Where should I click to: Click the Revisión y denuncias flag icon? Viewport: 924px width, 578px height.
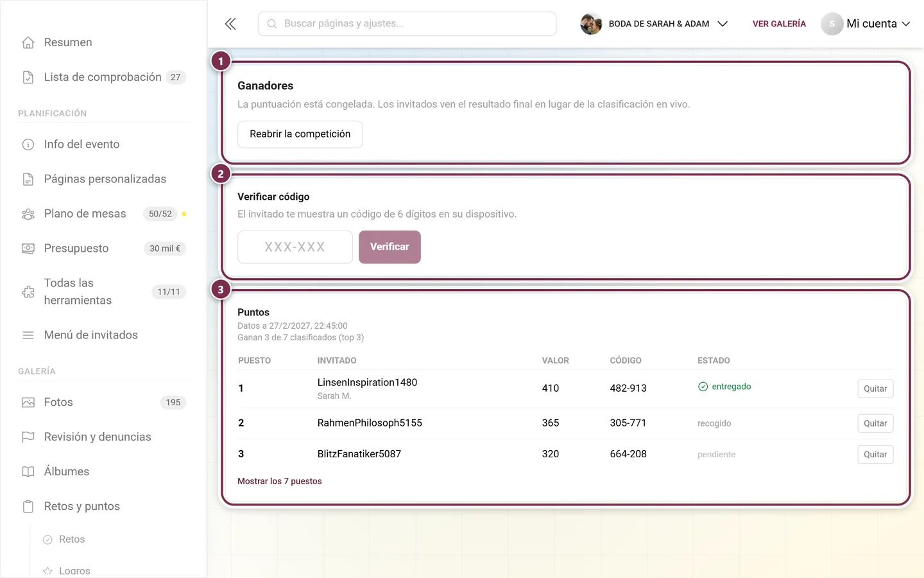click(28, 437)
